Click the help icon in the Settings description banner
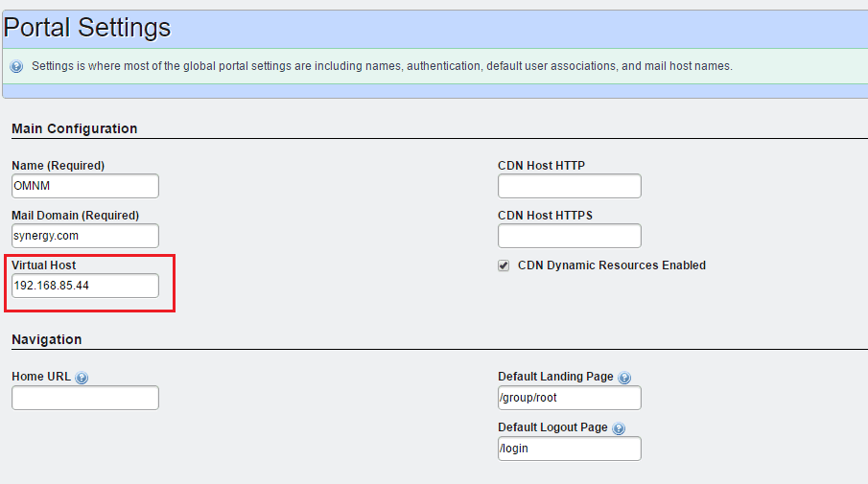Viewport: 868px width, 484px height. (x=16, y=67)
